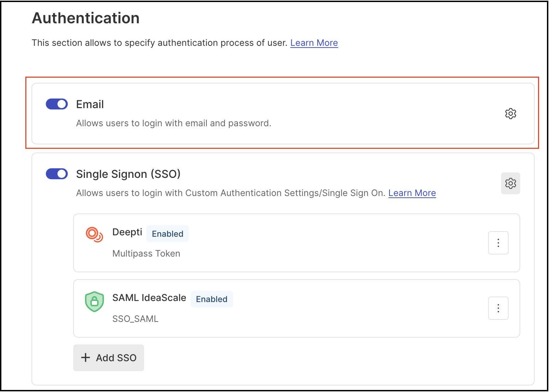
Task: Click the Add SSO button
Action: (x=108, y=357)
